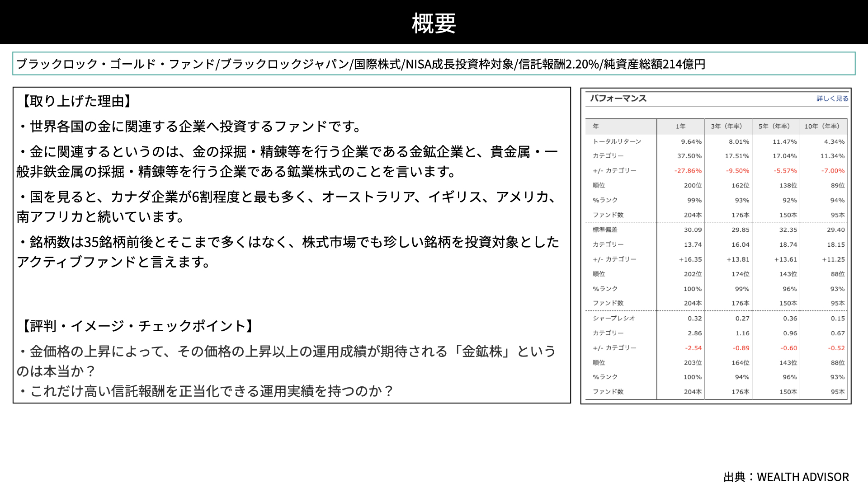Click the 17.51% category return cell
Screen dimensions: 868x488
[x=737, y=156]
